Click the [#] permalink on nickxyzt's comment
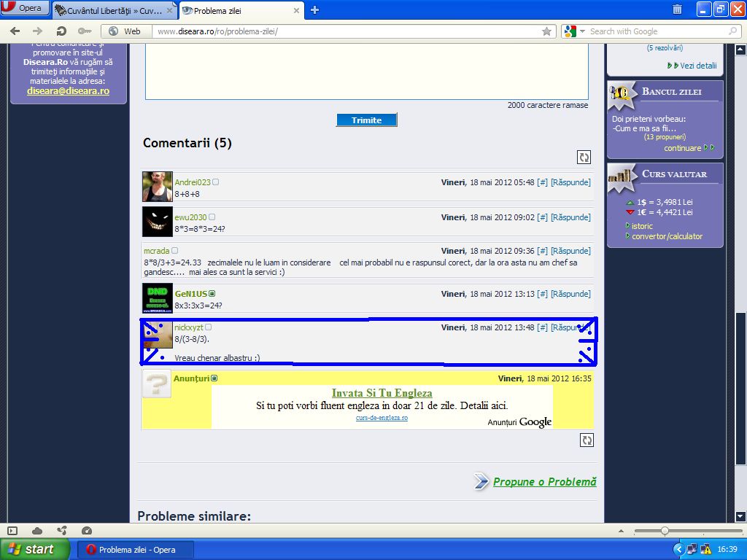This screenshot has width=747, height=560. (542, 327)
